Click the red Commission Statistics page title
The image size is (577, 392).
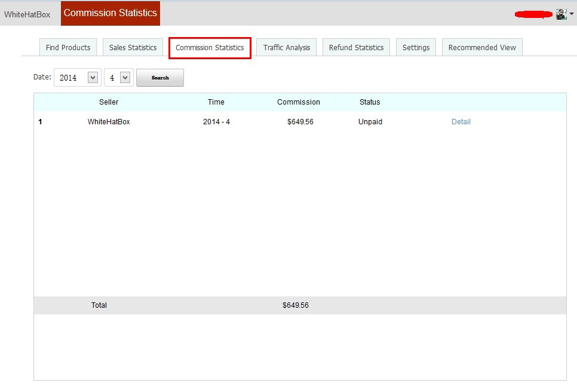point(111,13)
